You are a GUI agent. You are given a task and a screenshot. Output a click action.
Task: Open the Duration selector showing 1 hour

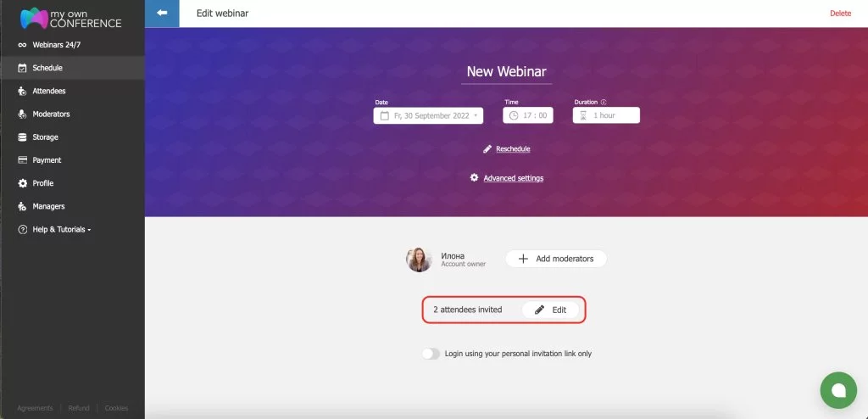(606, 115)
